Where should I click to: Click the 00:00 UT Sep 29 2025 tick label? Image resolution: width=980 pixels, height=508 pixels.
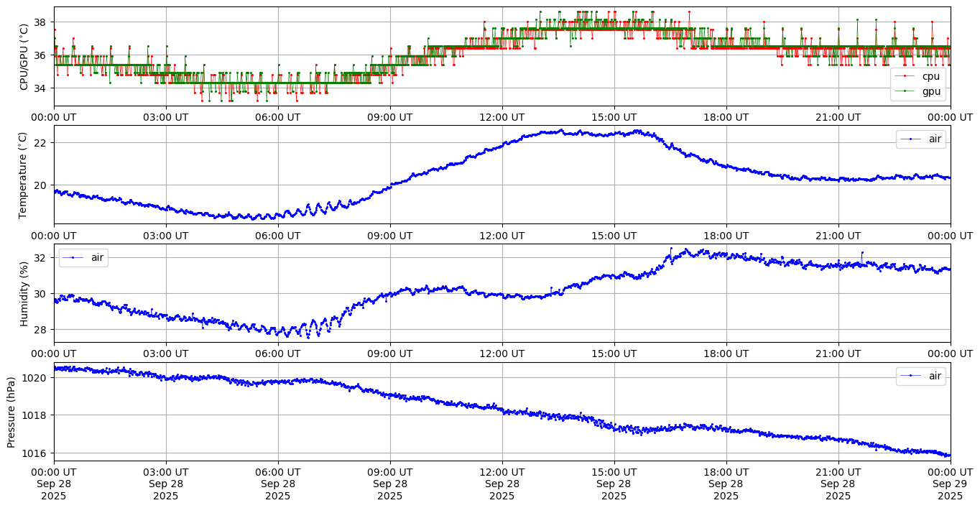[950, 484]
